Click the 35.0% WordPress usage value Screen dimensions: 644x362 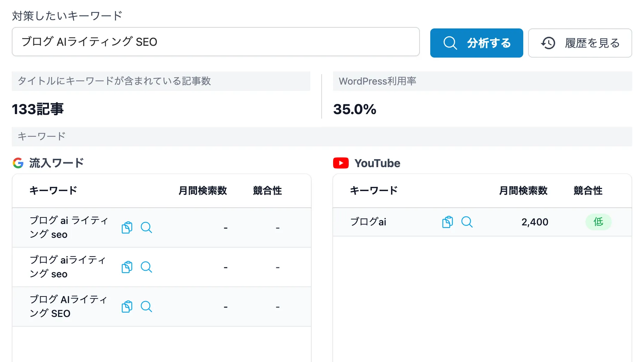pos(355,109)
